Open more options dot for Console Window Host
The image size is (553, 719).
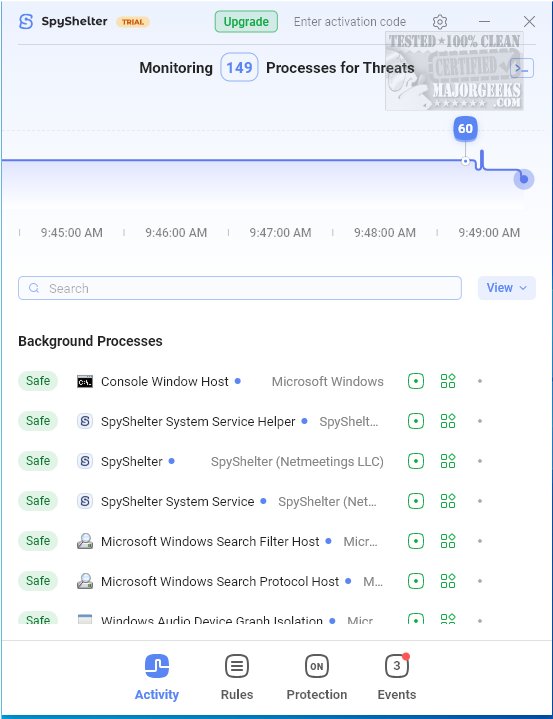point(480,381)
